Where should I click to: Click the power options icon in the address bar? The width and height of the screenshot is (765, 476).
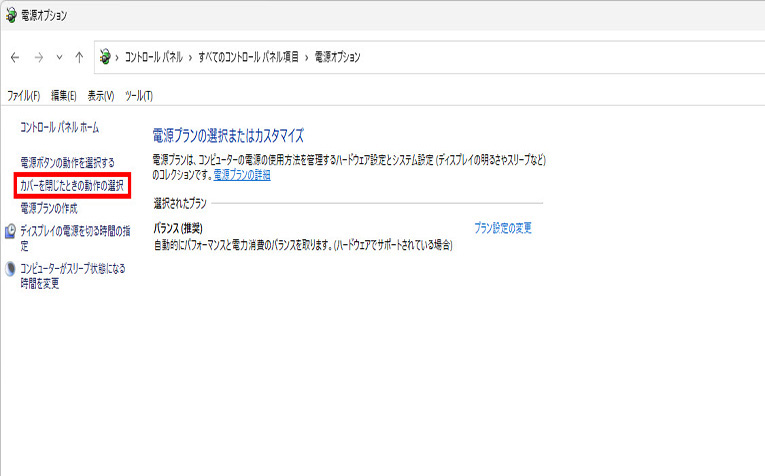[x=104, y=57]
